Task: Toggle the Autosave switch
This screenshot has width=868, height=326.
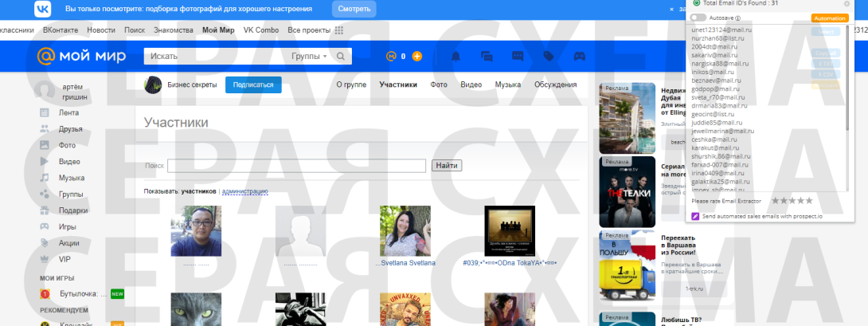Action: [698, 18]
